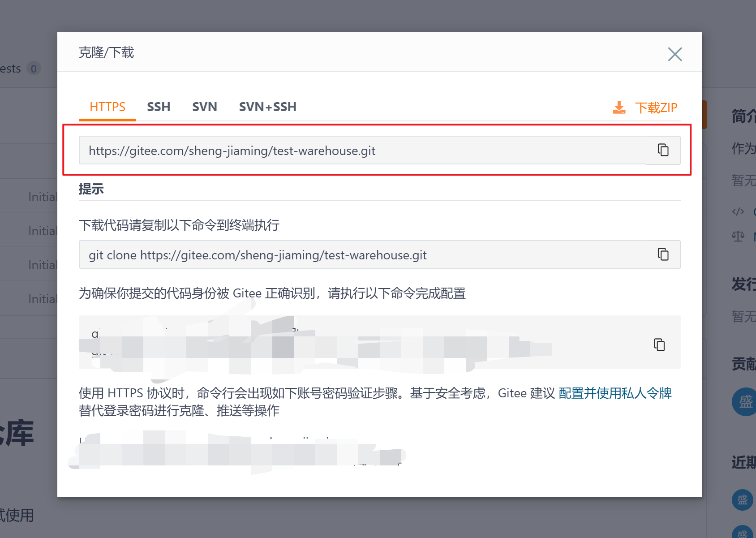Viewport: 756px width, 538px height.
Task: Copy the git clone command
Action: tap(663, 254)
